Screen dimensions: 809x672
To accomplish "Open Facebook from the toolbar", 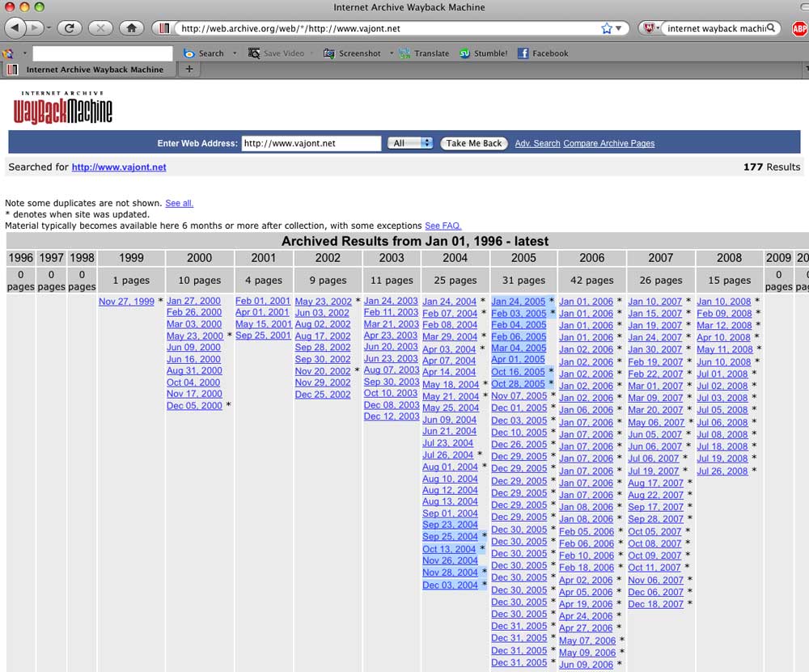I will (x=543, y=53).
